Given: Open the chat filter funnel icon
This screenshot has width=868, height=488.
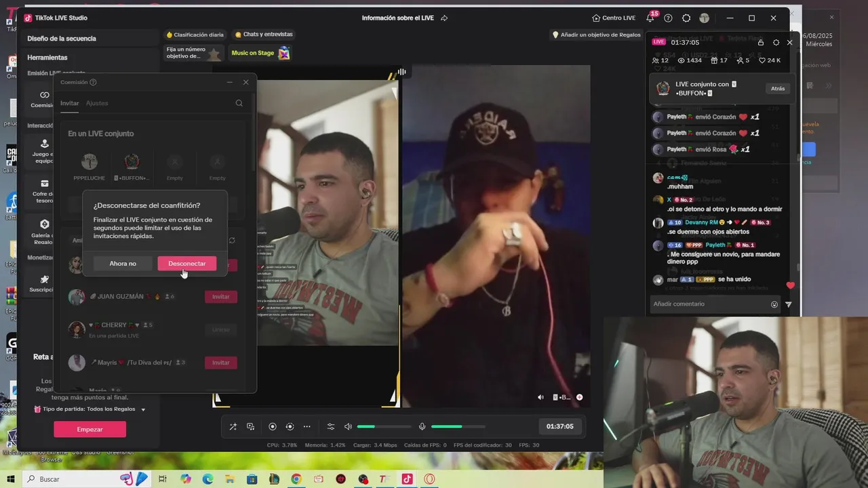Looking at the screenshot, I should [x=788, y=304].
